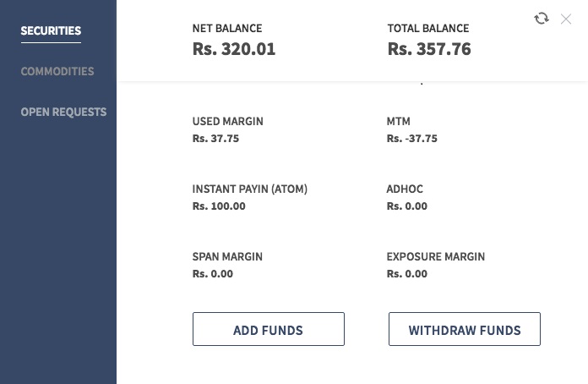Image resolution: width=588 pixels, height=384 pixels.
Task: Open the Commodities tab
Action: coord(57,72)
